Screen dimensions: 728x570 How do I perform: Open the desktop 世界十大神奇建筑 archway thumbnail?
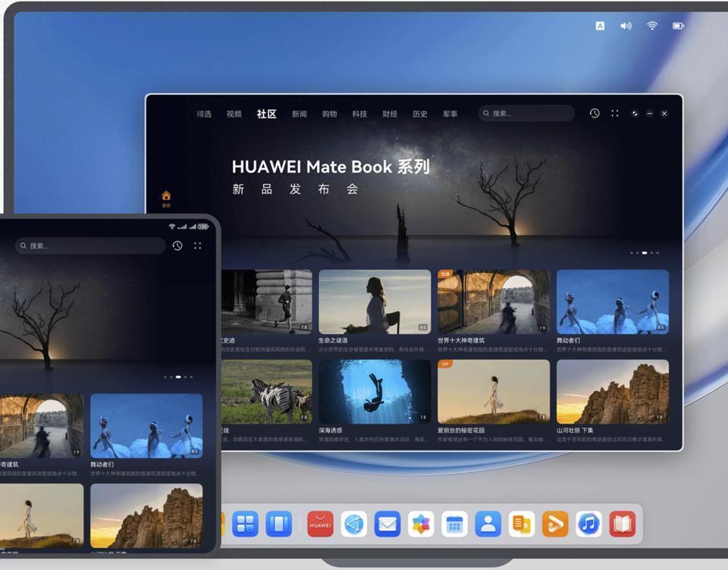click(494, 301)
